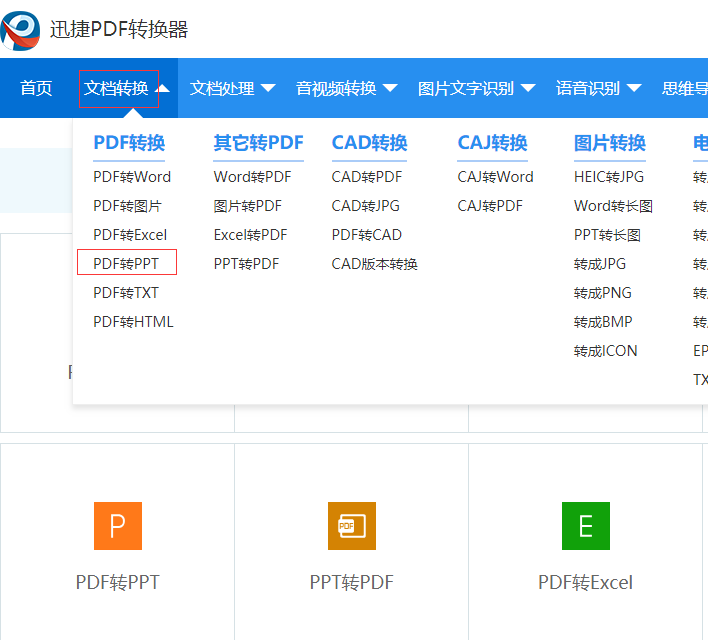The width and height of the screenshot is (708, 640).
Task: Select CAJ转Word option
Action: [x=495, y=177]
